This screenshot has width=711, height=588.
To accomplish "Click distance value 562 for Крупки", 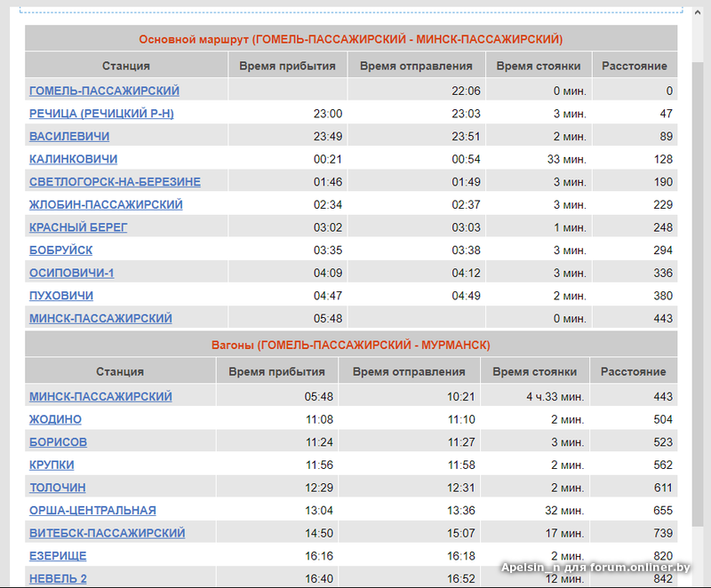I will pyautogui.click(x=663, y=465).
